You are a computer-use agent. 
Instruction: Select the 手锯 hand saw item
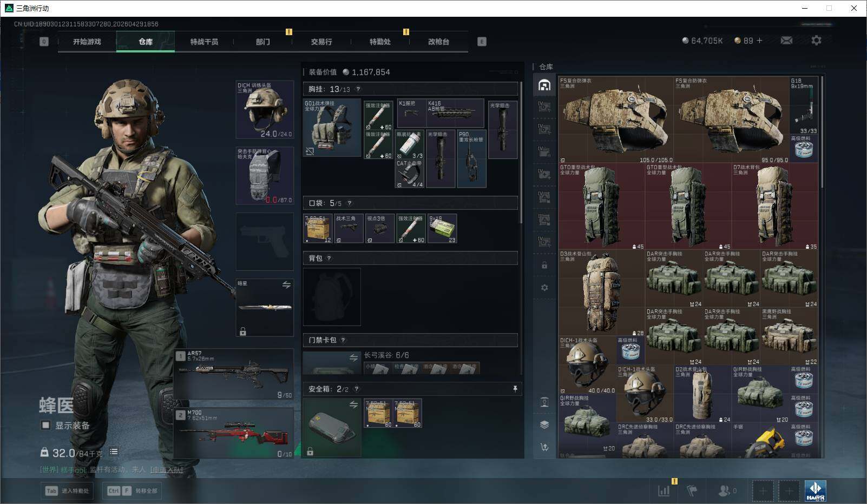click(x=760, y=440)
